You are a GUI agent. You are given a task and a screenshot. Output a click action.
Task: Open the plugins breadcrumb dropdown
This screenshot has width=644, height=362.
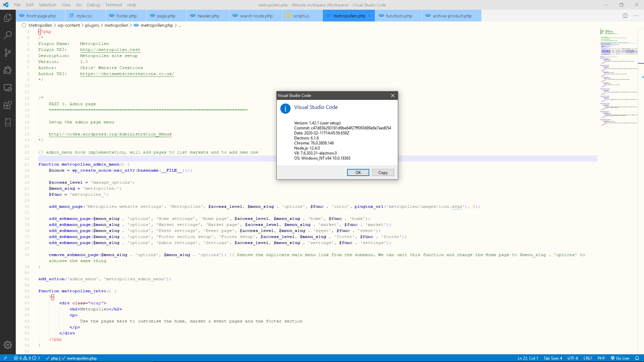coord(93,25)
